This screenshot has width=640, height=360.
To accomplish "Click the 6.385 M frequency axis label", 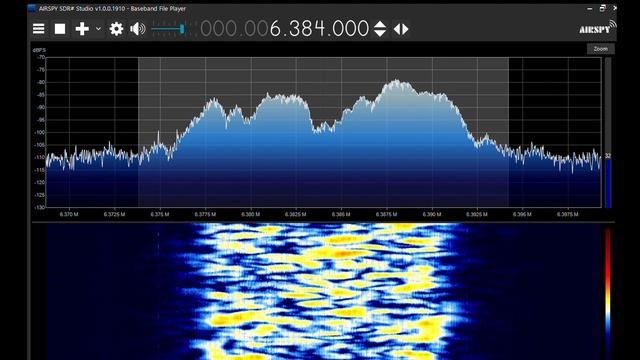I will coord(341,214).
